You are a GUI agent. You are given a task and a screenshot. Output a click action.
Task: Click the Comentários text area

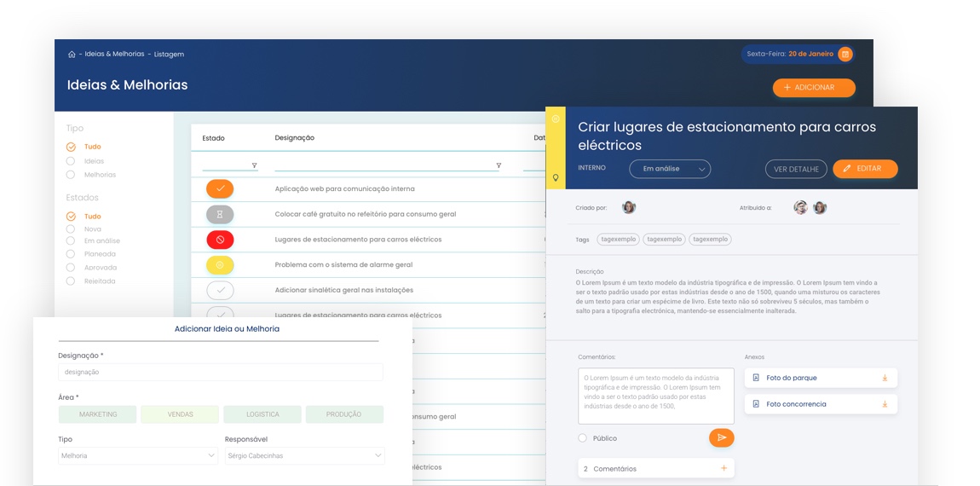[x=655, y=396]
